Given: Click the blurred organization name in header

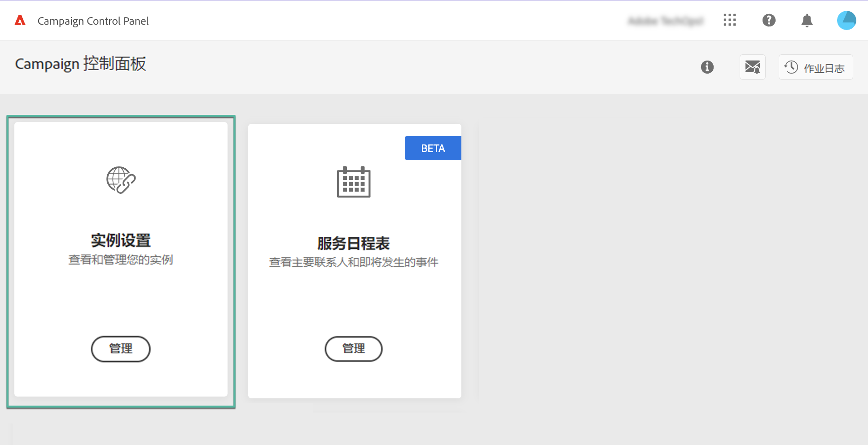Looking at the screenshot, I should pyautogui.click(x=666, y=21).
